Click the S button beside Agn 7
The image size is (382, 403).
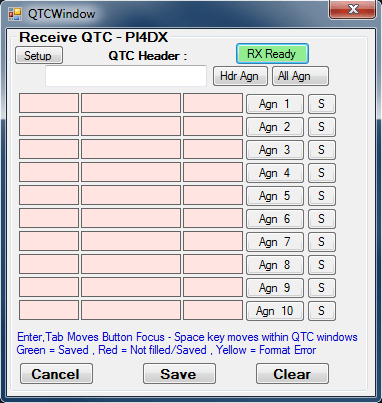tap(322, 242)
